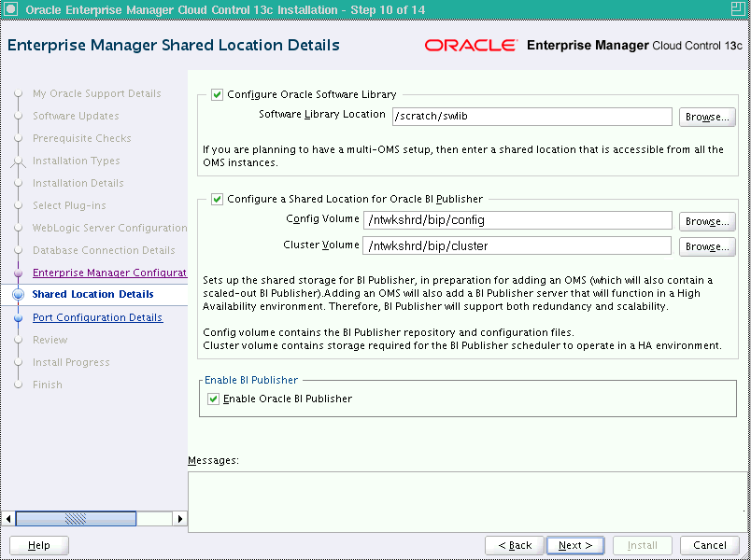Disable the Enable Oracle BI Publisher checkbox
The height and width of the screenshot is (560, 751).
tap(213, 399)
